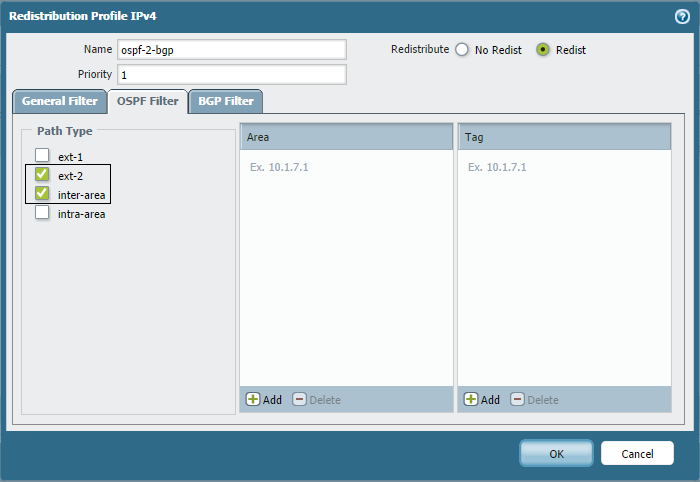Add a new entry to Area list
The width and height of the screenshot is (700, 482).
click(264, 399)
